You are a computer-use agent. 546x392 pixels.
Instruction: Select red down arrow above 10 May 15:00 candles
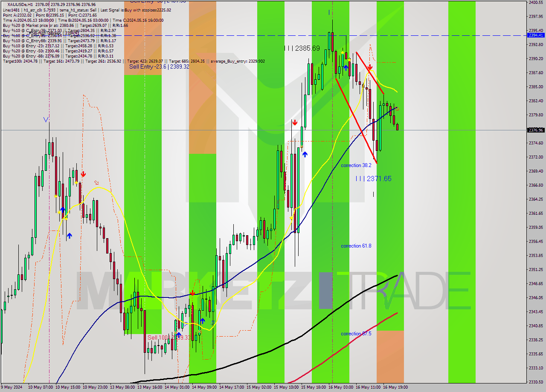[83, 174]
